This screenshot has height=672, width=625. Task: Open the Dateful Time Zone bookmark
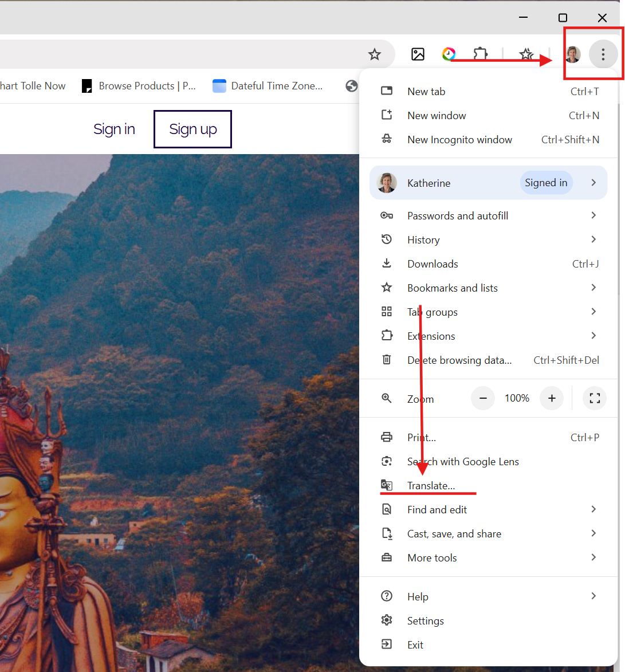(x=268, y=86)
